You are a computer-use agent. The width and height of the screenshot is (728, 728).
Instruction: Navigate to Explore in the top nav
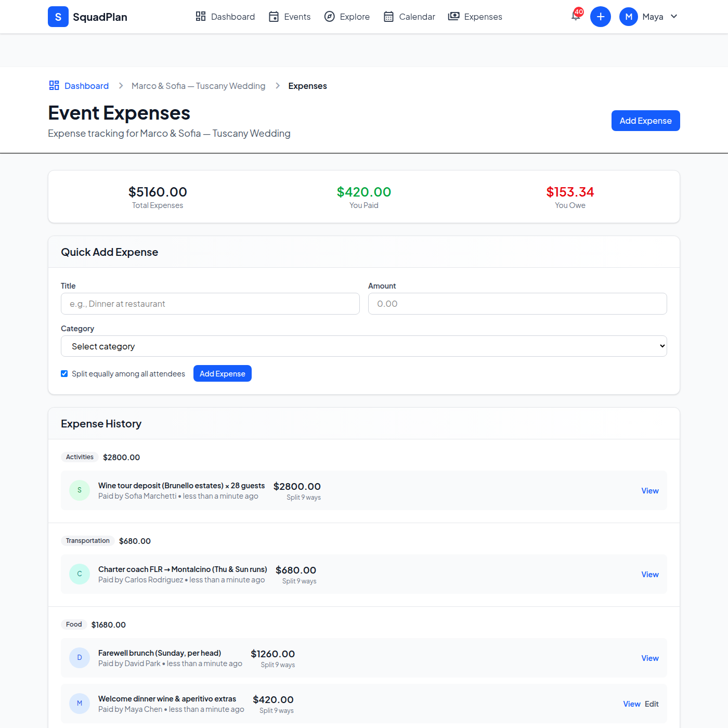[347, 17]
